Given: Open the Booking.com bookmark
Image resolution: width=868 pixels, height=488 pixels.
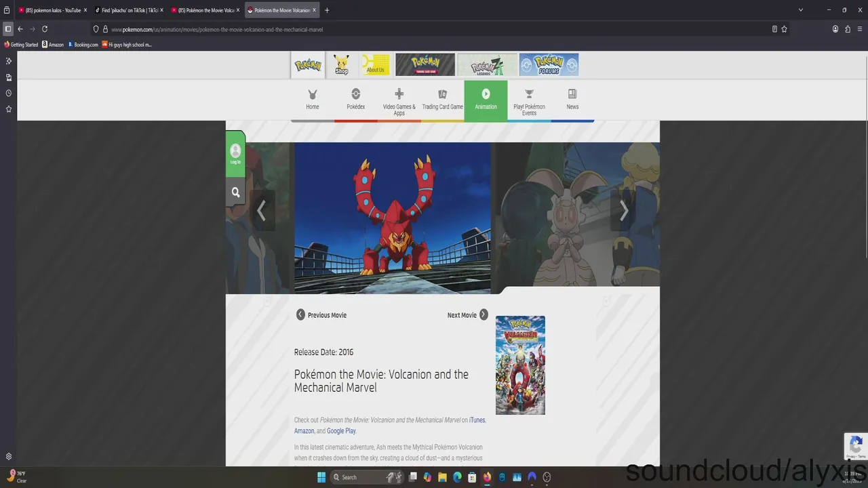Looking at the screenshot, I should [x=83, y=45].
